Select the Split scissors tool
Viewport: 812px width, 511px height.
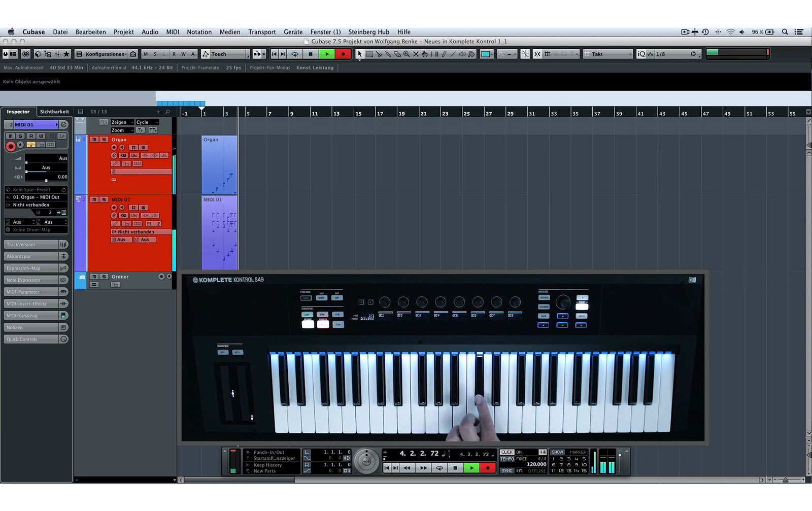click(x=379, y=54)
